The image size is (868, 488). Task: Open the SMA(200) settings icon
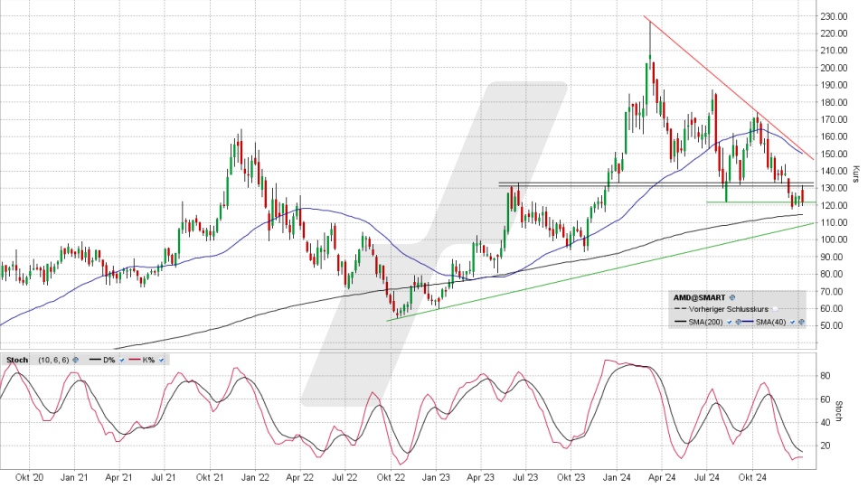click(739, 322)
